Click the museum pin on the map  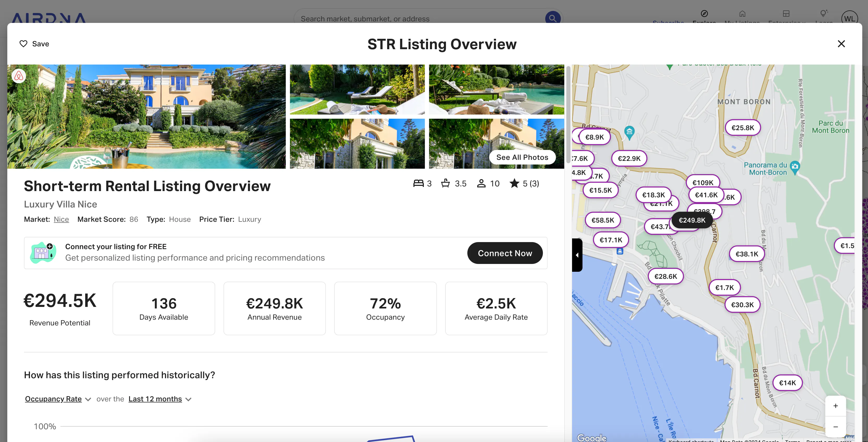click(x=629, y=133)
